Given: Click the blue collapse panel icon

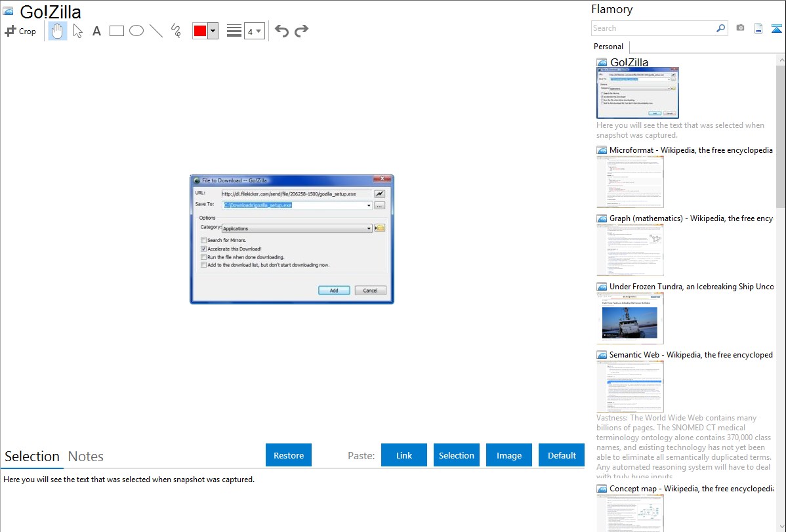Looking at the screenshot, I should pos(776,28).
